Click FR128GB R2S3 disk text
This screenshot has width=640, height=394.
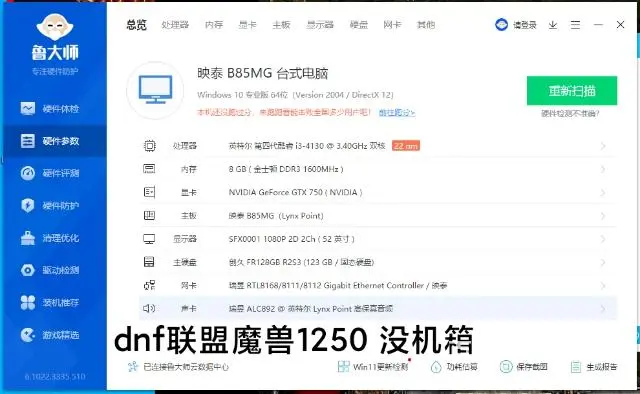[x=301, y=262]
